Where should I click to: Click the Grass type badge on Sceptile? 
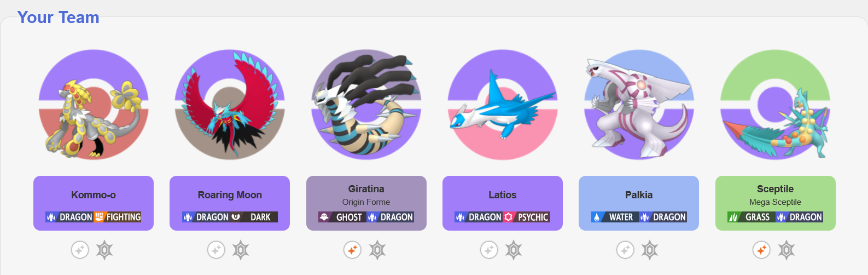(x=752, y=217)
